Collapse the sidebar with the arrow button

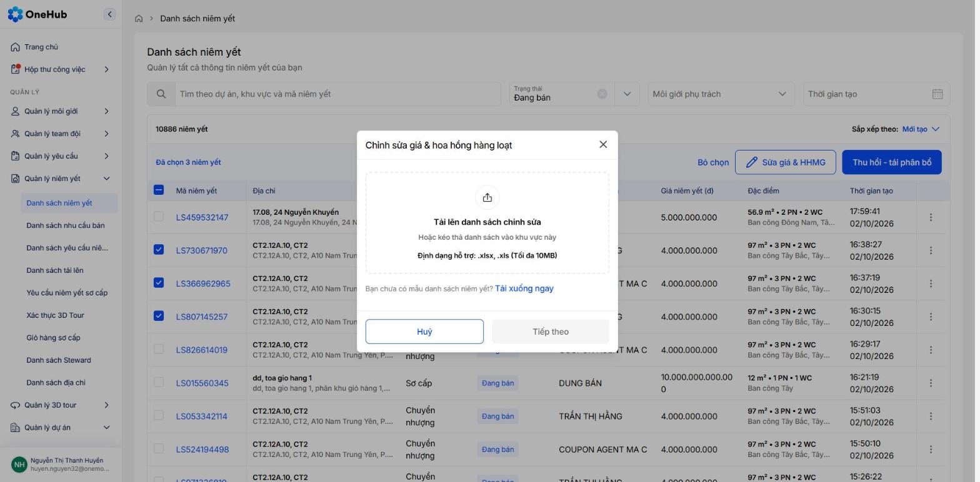[109, 14]
